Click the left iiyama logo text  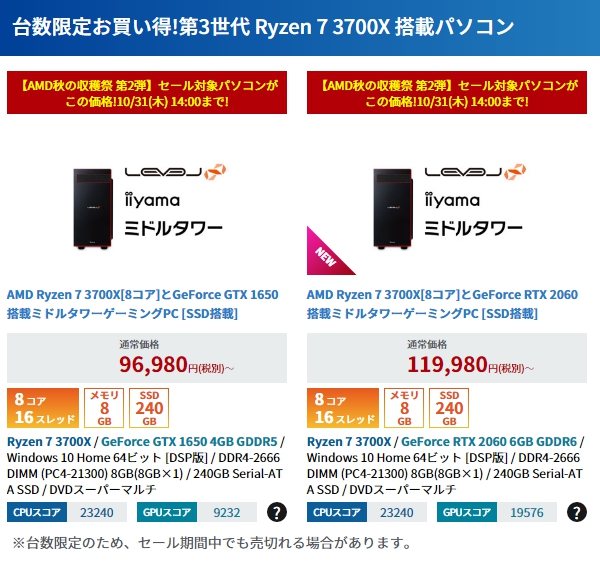[152, 200]
